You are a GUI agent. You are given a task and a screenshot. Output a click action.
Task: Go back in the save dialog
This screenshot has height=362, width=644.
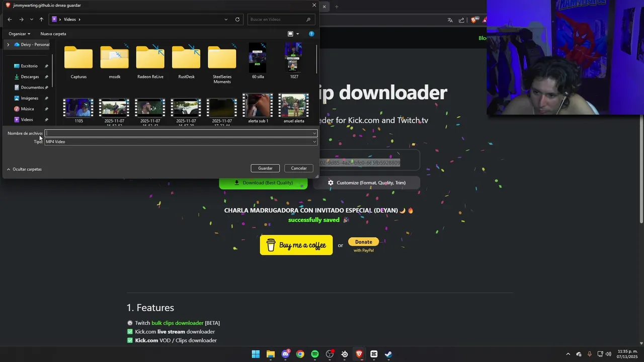click(10, 20)
